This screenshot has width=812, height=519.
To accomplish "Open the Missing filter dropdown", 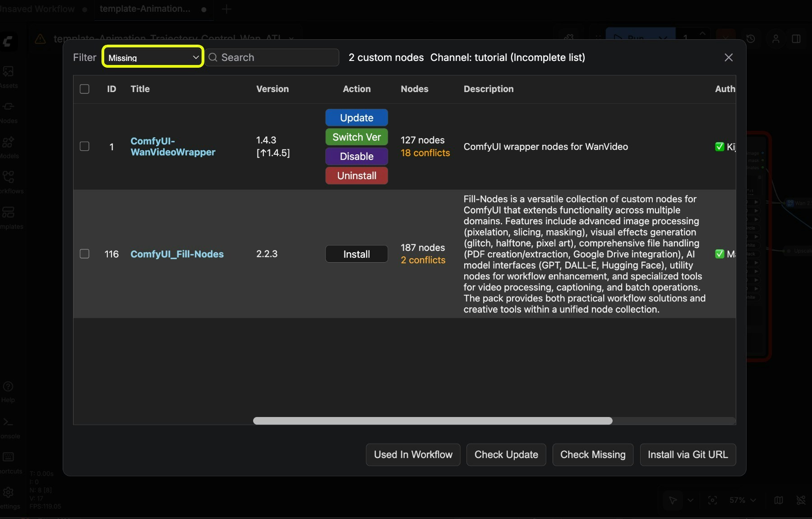I will click(152, 57).
